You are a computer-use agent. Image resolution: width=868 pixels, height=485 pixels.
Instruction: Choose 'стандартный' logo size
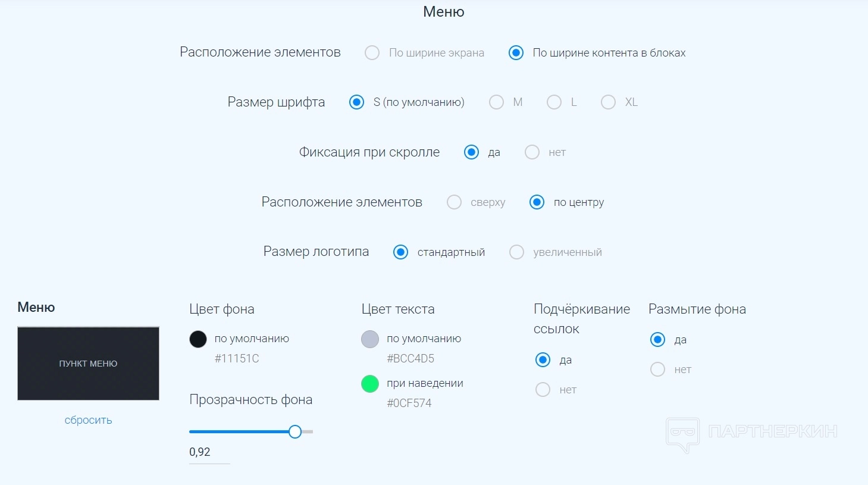(401, 252)
